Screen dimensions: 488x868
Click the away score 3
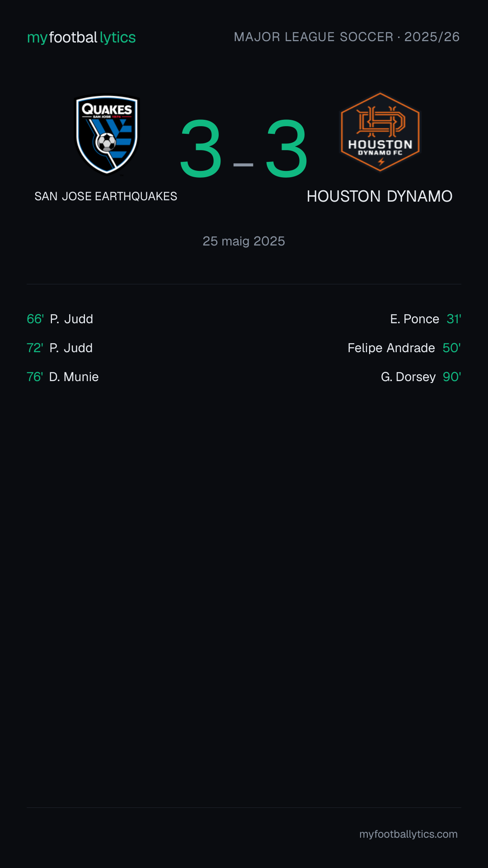point(286,149)
